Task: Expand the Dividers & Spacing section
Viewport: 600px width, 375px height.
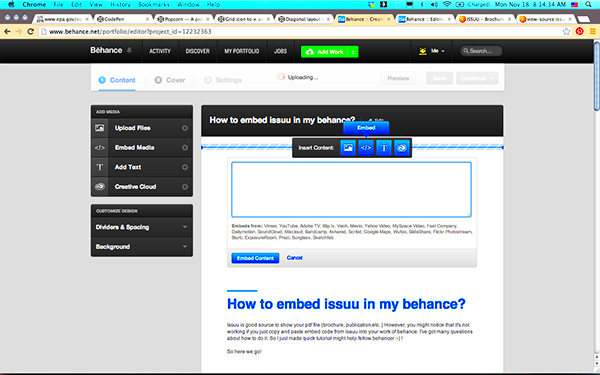Action: pyautogui.click(x=142, y=227)
